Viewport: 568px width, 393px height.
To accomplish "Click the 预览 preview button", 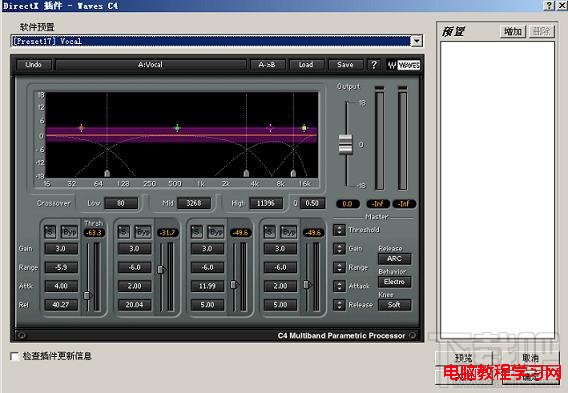I will click(463, 358).
